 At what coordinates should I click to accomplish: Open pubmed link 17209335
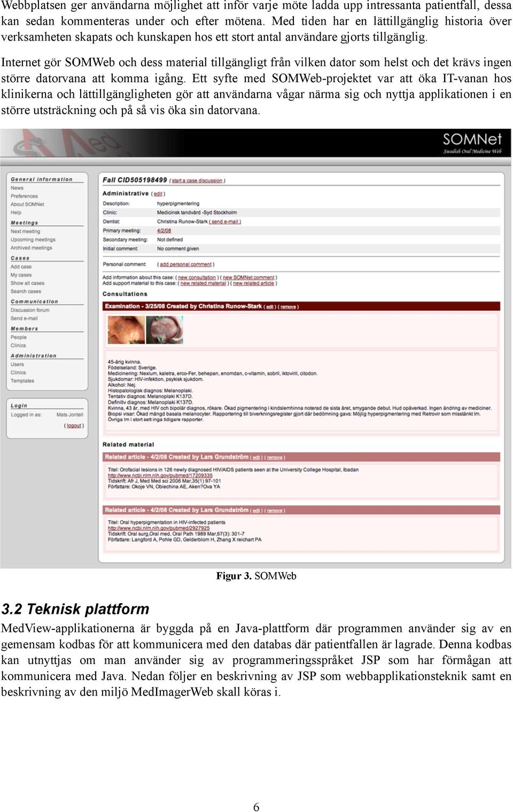coord(160,475)
